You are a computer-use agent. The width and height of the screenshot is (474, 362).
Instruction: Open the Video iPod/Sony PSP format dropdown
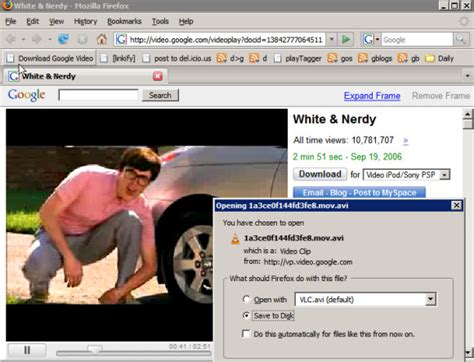[444, 175]
